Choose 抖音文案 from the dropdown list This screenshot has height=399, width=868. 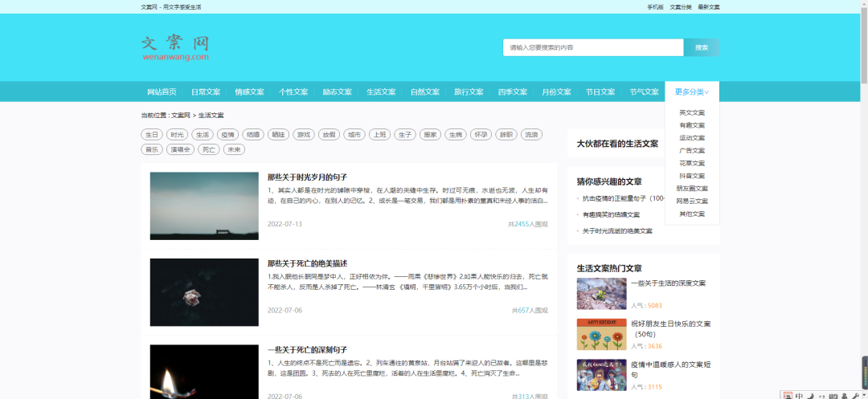[692, 176]
